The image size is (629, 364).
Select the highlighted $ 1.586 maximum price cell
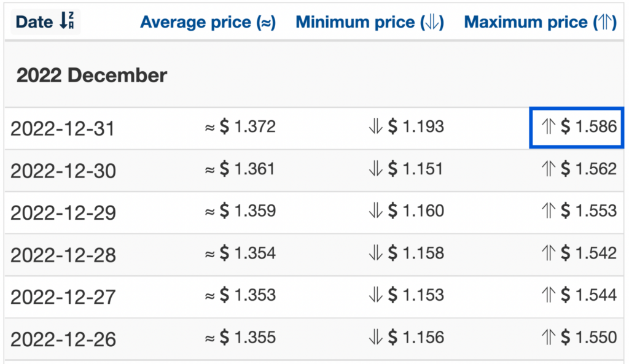pos(576,128)
